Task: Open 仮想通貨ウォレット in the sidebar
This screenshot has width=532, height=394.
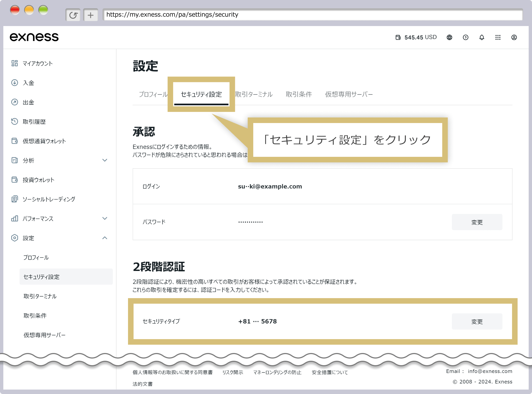Action: coord(44,141)
